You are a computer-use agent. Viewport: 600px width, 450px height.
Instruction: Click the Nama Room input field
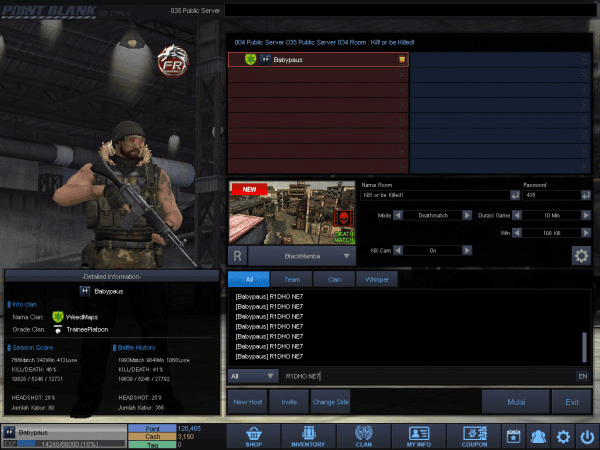point(435,195)
